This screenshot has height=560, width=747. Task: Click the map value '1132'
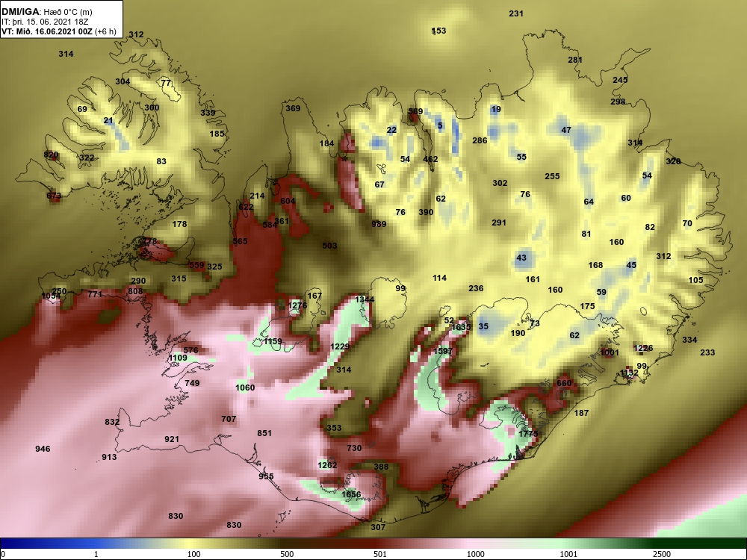629,373
